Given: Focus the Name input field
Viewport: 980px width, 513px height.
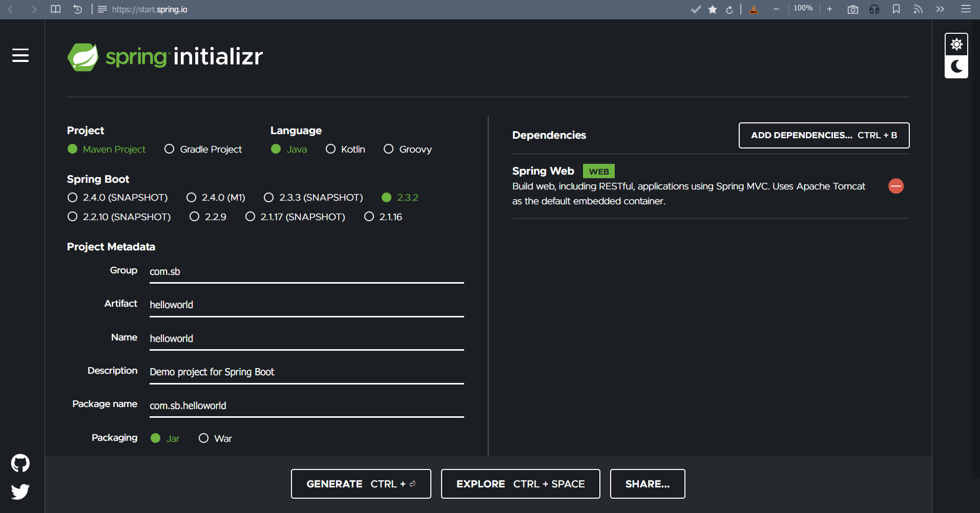Looking at the screenshot, I should pos(306,339).
